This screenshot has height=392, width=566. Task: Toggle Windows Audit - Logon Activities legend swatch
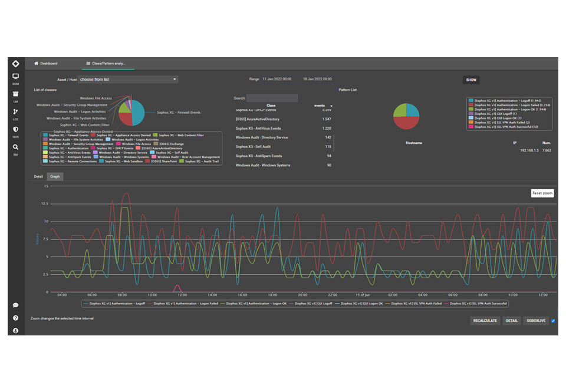coord(108,139)
